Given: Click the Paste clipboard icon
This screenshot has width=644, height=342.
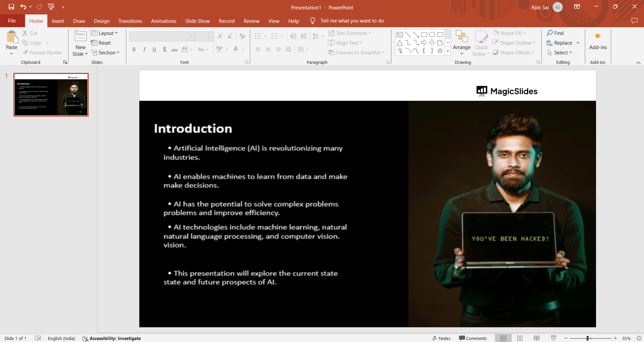Looking at the screenshot, I should click(x=12, y=37).
